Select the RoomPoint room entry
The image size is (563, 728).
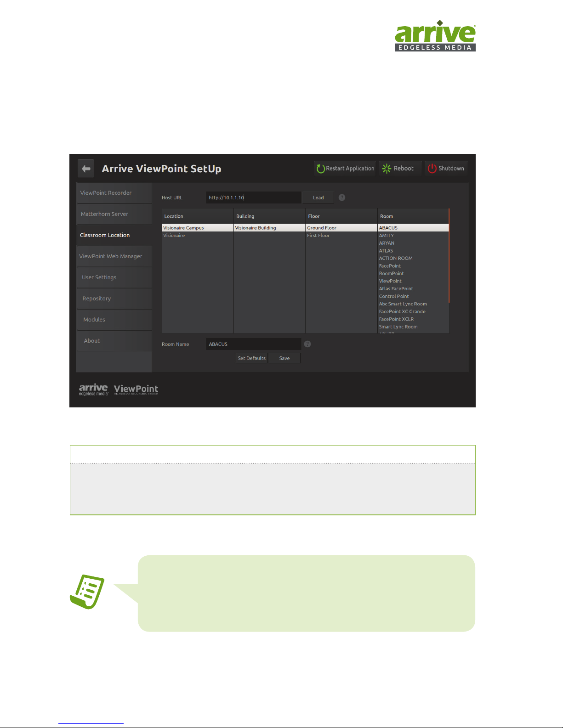click(x=413, y=273)
